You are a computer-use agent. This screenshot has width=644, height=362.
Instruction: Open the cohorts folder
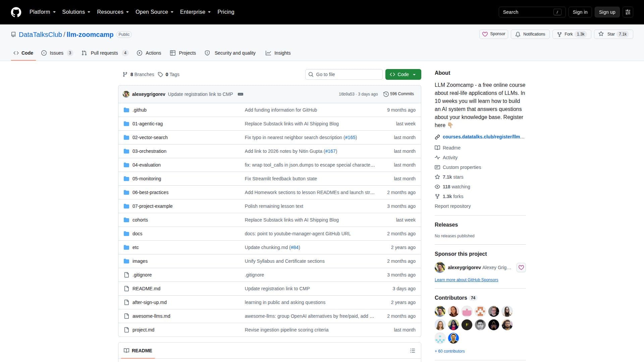140,220
